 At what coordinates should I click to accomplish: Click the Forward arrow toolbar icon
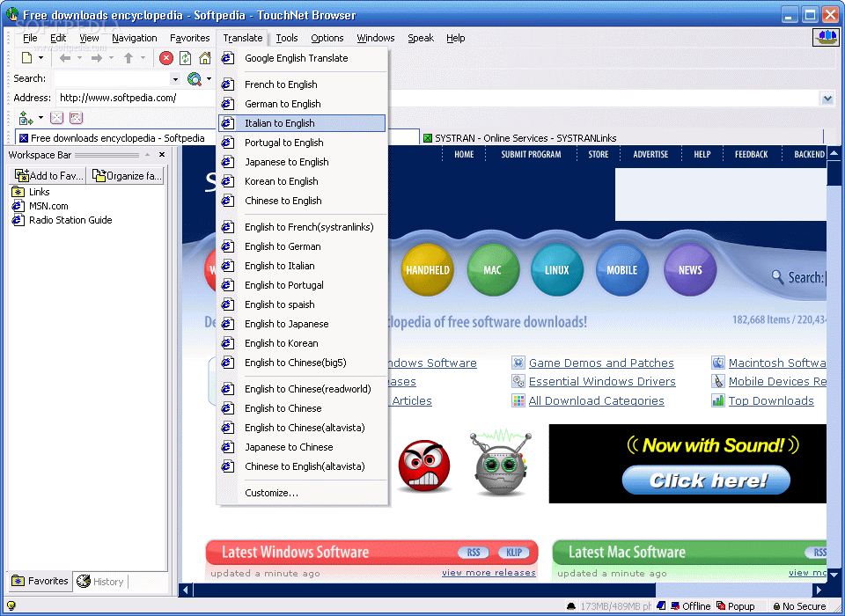pyautogui.click(x=97, y=58)
